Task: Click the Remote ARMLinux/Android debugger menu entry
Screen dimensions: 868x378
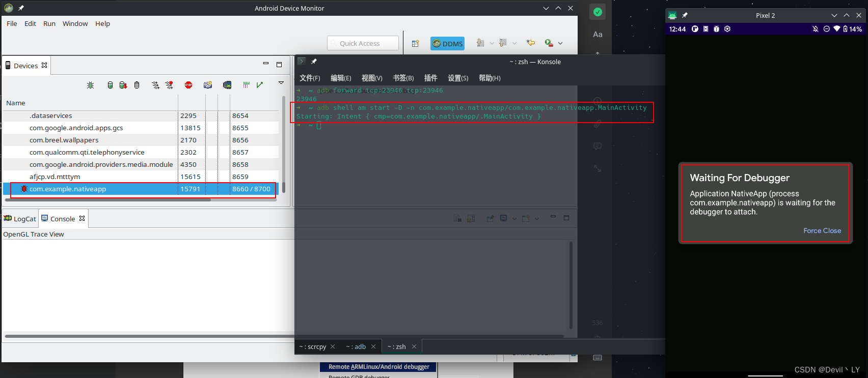Action: pos(378,367)
